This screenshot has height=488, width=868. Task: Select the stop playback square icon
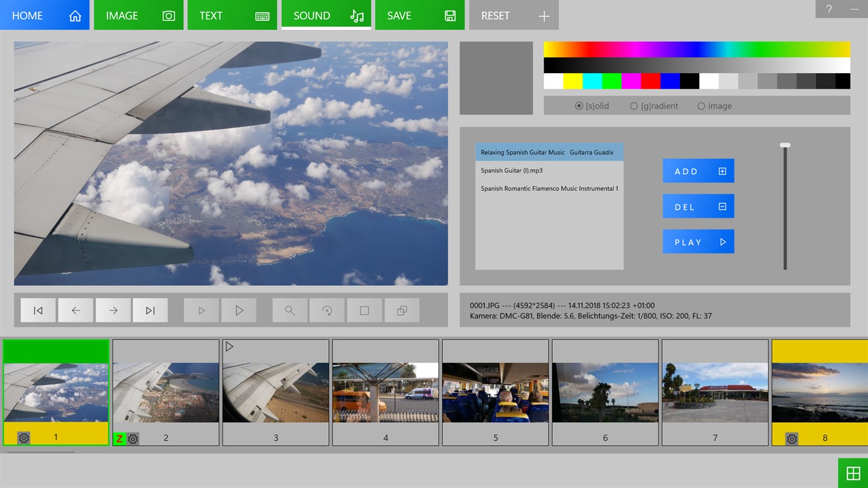tap(364, 309)
